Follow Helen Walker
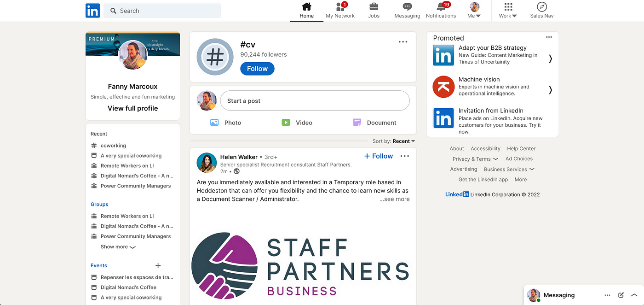Image resolution: width=644 pixels, height=305 pixels. pos(379,156)
